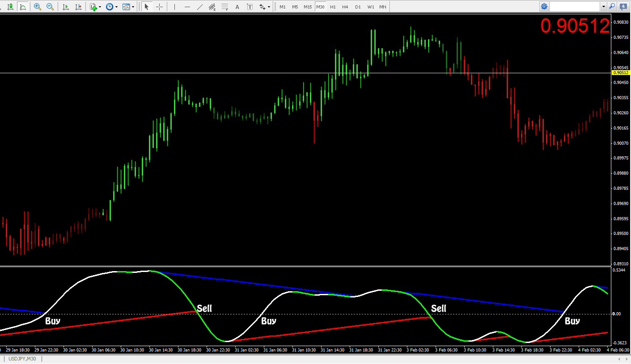Click the yellow 0.90512 price label
This screenshot has width=631, height=364.
pyautogui.click(x=621, y=72)
